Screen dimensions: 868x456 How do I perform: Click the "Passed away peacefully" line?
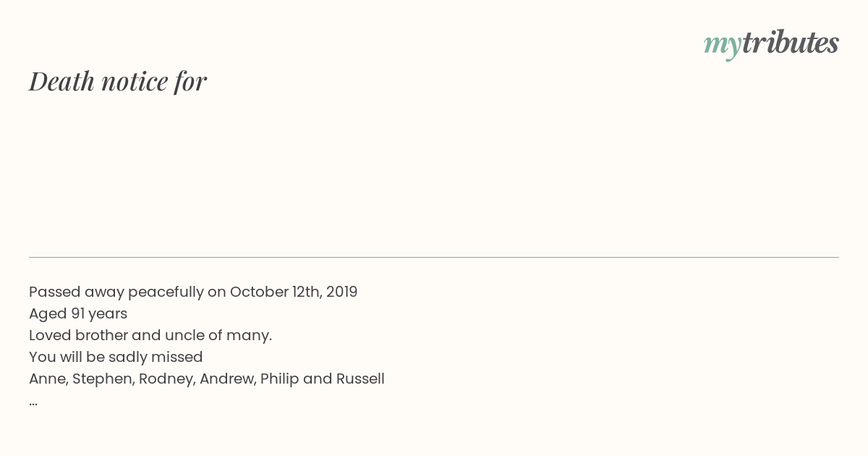click(x=193, y=292)
